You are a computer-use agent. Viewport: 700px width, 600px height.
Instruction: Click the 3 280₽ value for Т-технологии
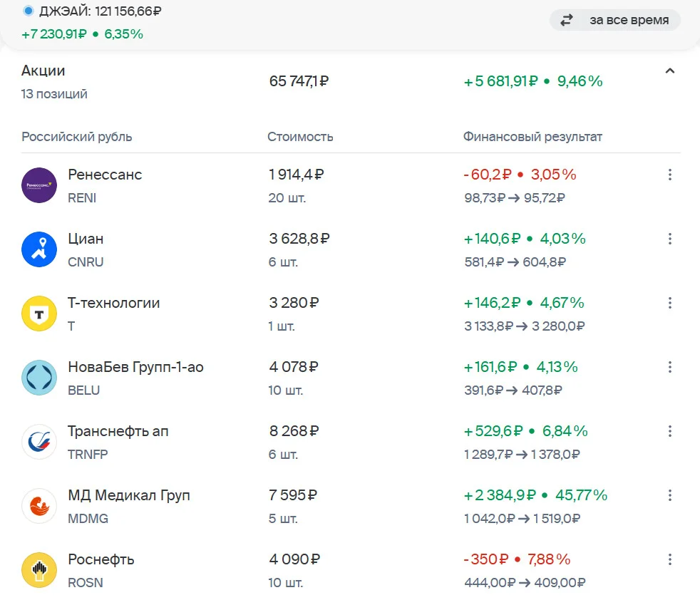(294, 303)
